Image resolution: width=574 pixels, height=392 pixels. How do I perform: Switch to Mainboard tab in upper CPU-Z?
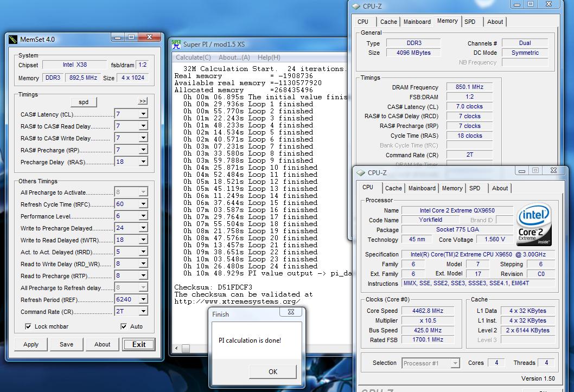pos(417,22)
